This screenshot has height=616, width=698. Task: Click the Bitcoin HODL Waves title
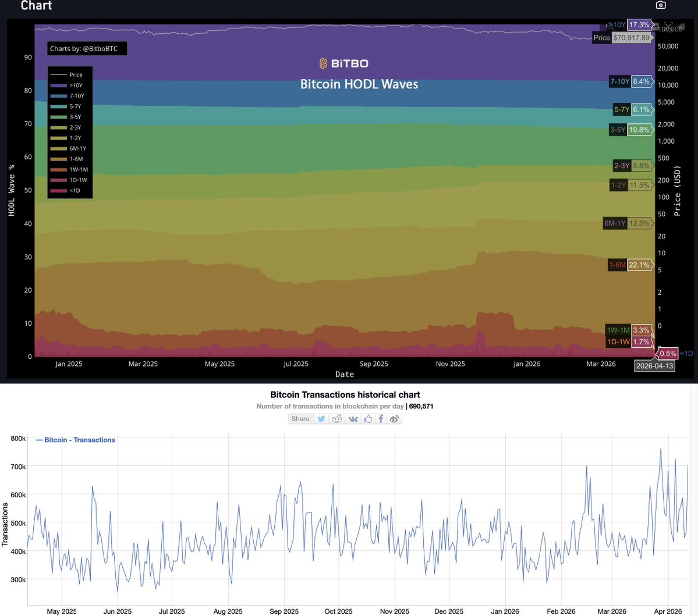click(x=359, y=84)
